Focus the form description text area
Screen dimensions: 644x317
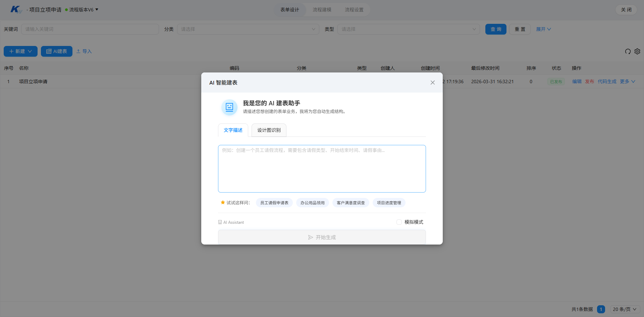[322, 169]
